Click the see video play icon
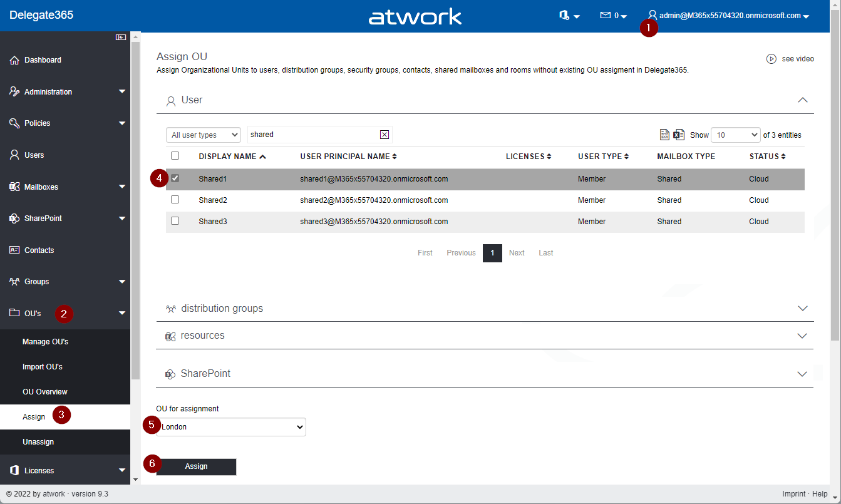The width and height of the screenshot is (841, 504). coord(771,59)
